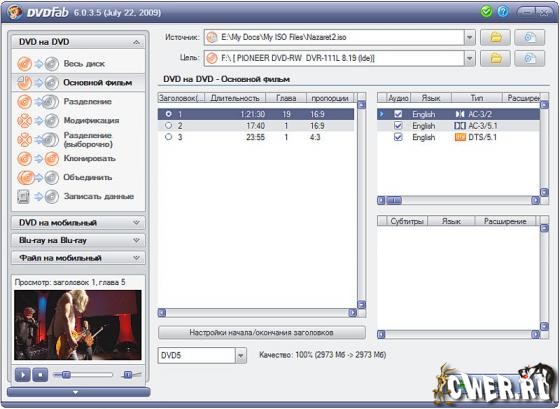Uncheck the English AC-3/2 audio track

398,114
